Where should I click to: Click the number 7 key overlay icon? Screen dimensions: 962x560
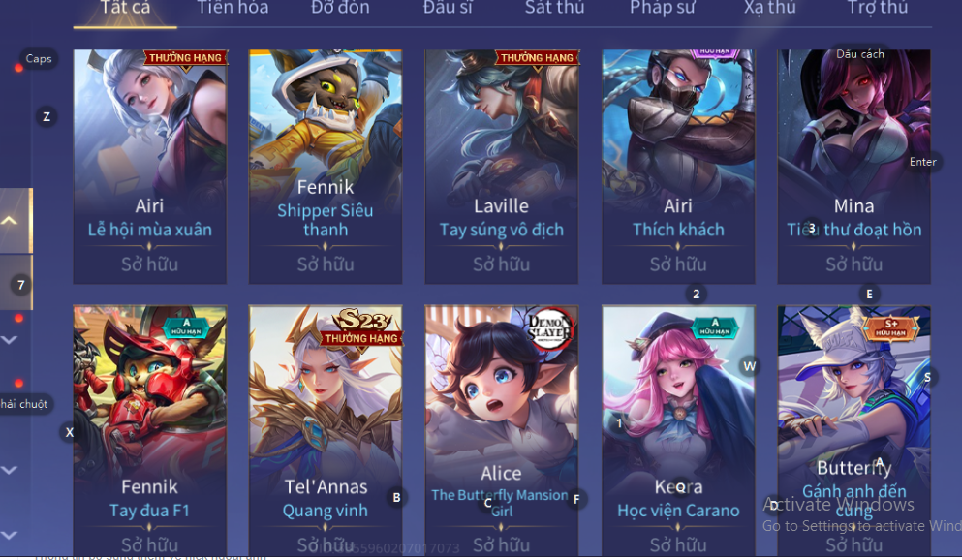21,285
